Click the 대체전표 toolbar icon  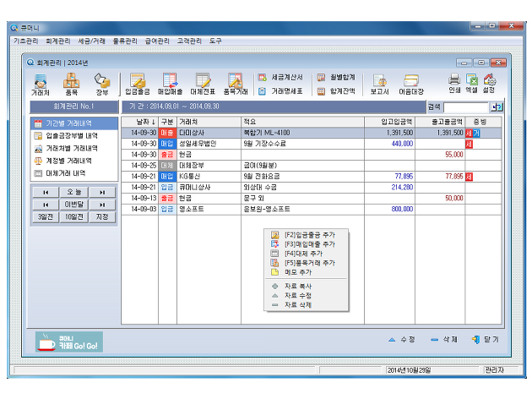click(203, 85)
